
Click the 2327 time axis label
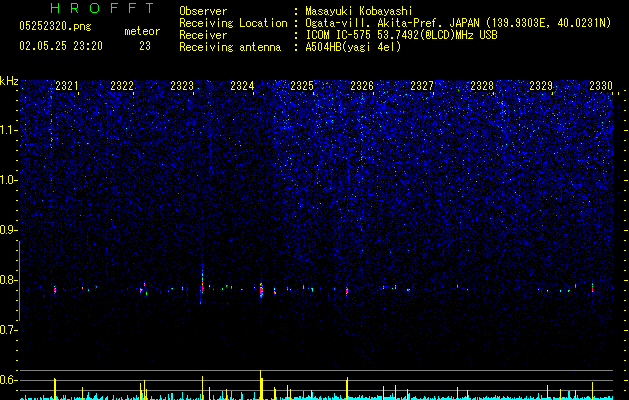pos(422,86)
